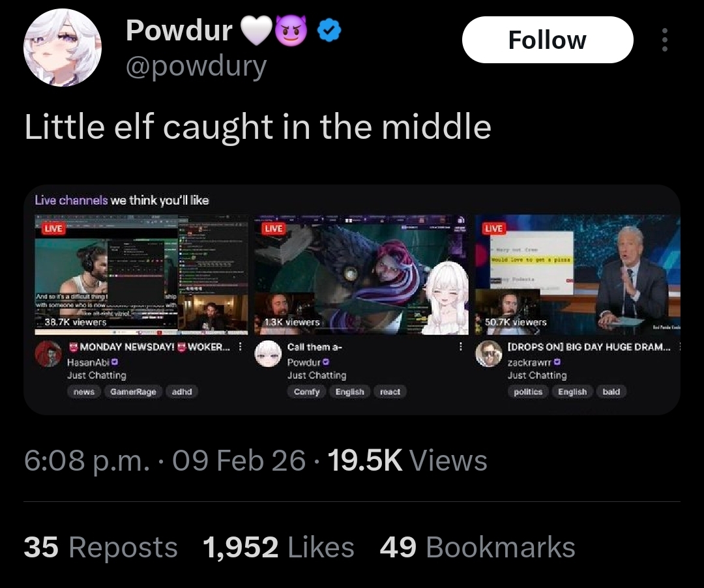Open Powdur's profile avatar
The image size is (704, 588).
click(x=63, y=47)
